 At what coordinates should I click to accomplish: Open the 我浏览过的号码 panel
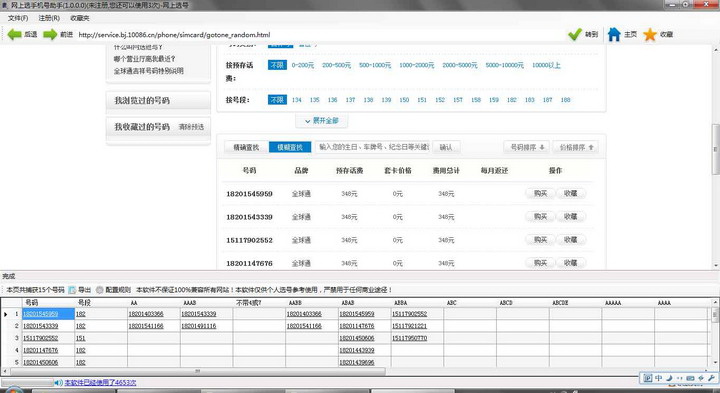pyautogui.click(x=158, y=100)
